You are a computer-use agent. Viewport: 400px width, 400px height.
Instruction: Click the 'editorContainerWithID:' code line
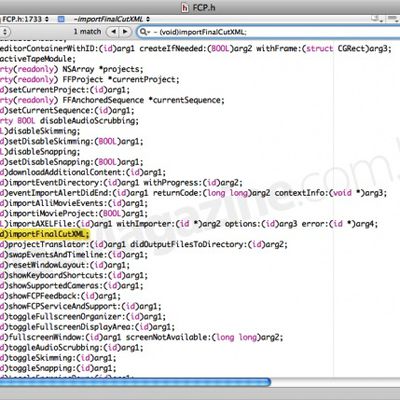coord(195,49)
